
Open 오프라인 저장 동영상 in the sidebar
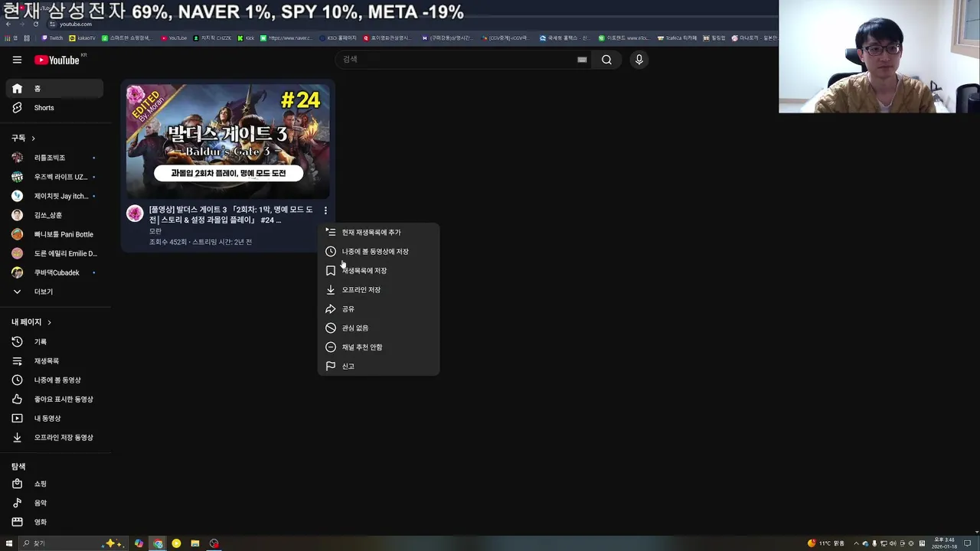point(54,438)
